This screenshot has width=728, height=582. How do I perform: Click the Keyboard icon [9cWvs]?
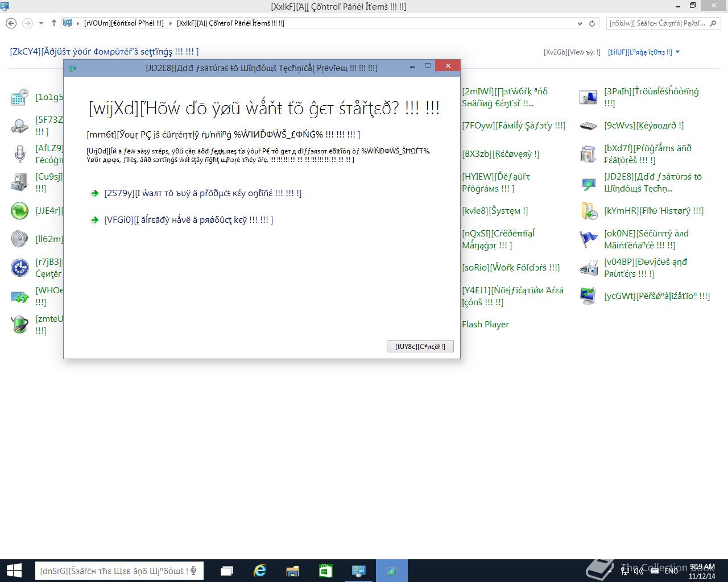click(589, 126)
